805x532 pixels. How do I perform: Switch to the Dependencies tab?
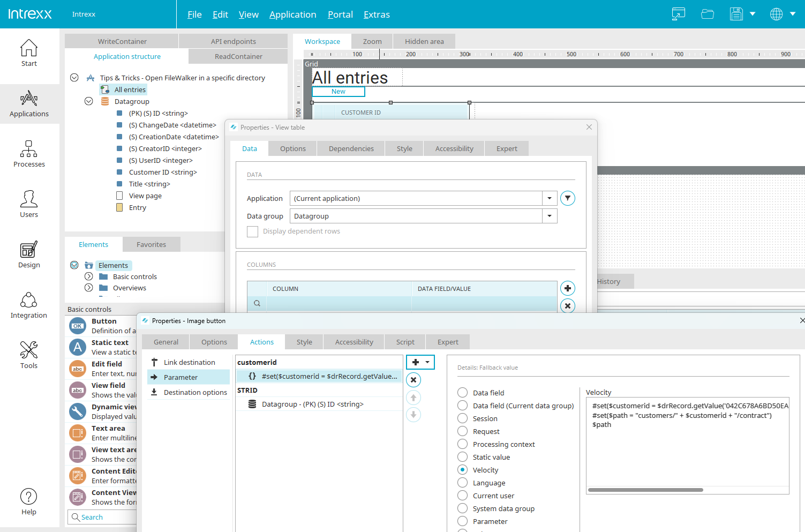[351, 148]
